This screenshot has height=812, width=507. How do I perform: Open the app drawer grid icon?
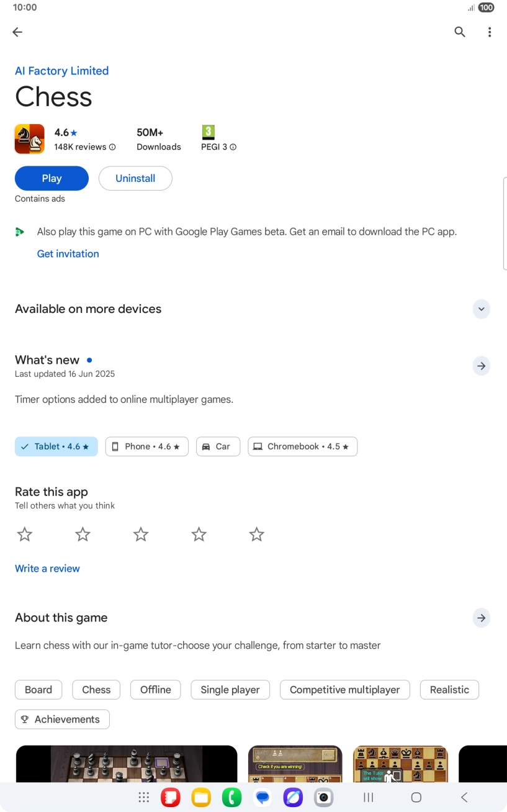pos(144,798)
